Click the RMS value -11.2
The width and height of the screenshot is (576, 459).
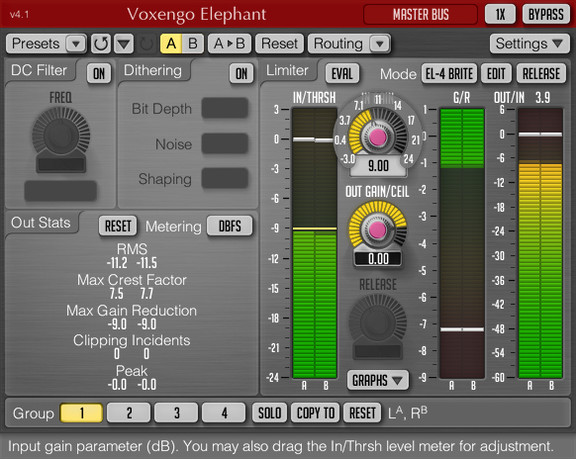pos(117,263)
